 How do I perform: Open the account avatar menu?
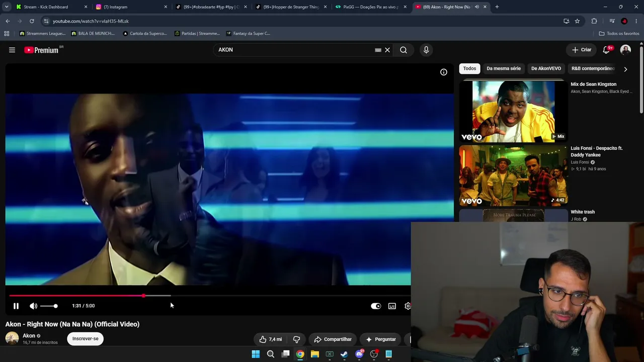[x=625, y=50]
